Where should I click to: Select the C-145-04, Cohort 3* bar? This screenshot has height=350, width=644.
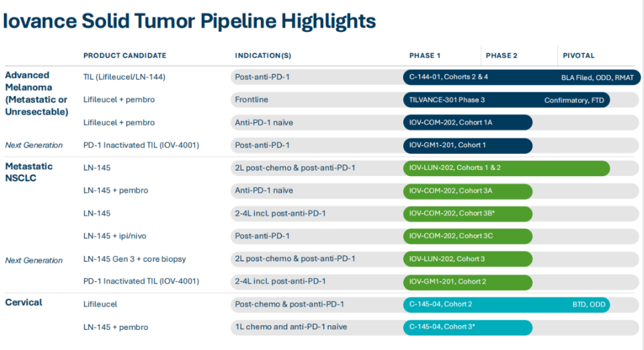point(467,327)
